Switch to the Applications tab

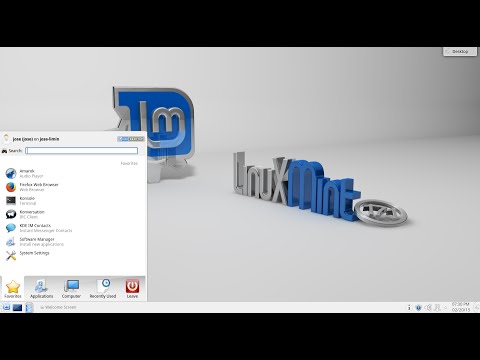(41, 289)
